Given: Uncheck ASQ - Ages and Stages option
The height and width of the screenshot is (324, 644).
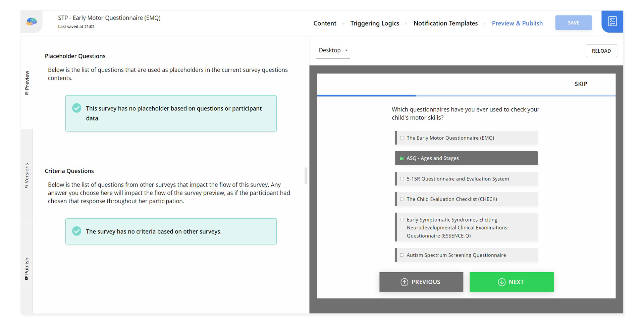Looking at the screenshot, I should (467, 158).
